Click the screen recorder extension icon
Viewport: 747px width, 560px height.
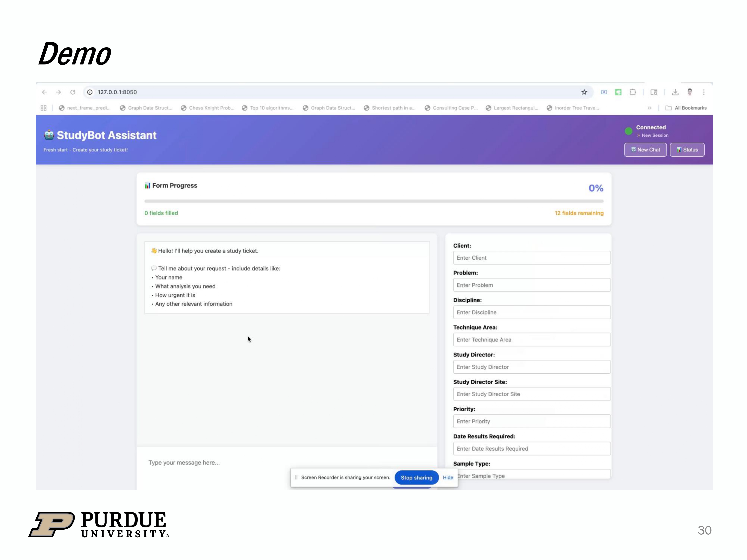(604, 92)
